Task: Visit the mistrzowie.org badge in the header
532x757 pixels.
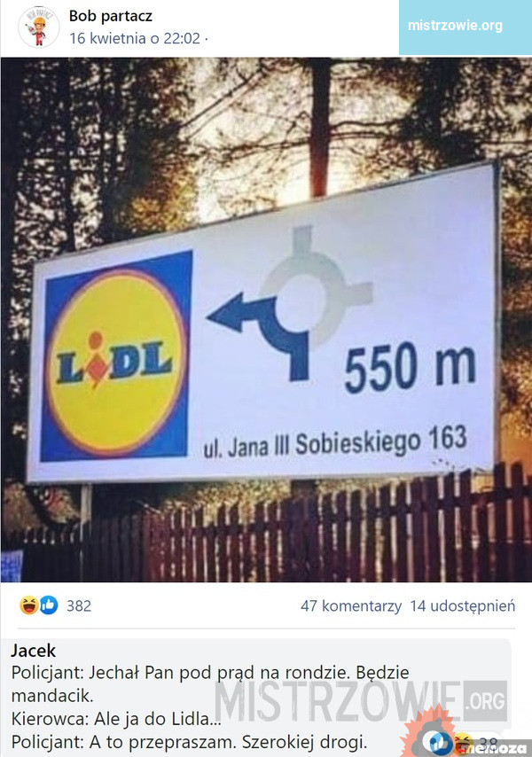Action: click(x=455, y=25)
